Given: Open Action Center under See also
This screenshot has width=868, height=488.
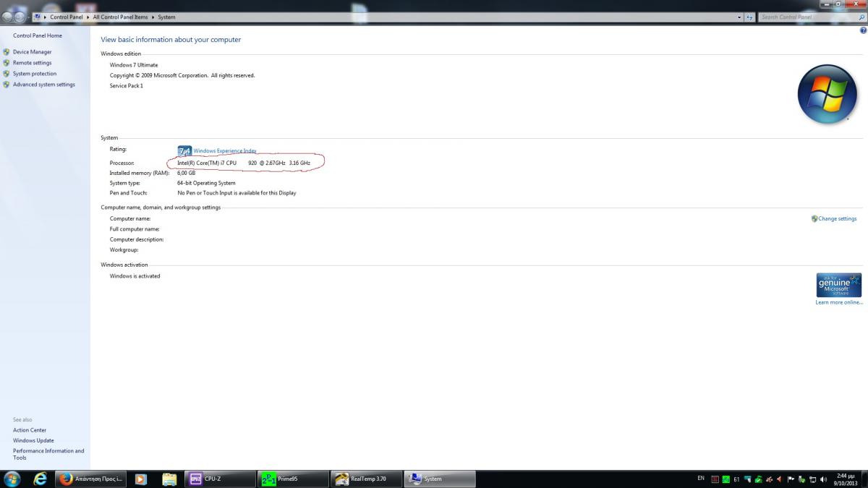Looking at the screenshot, I should tap(30, 430).
